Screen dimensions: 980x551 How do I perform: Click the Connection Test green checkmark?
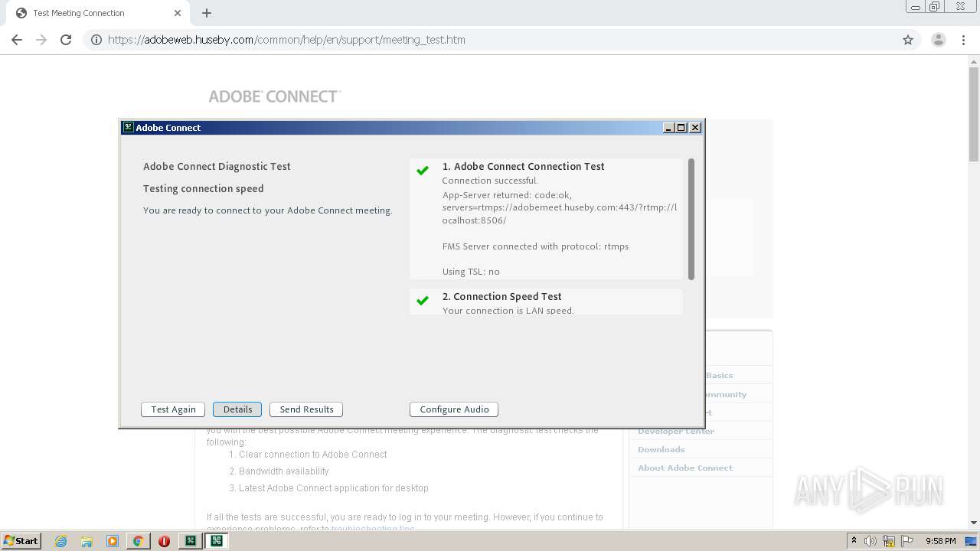(x=423, y=171)
